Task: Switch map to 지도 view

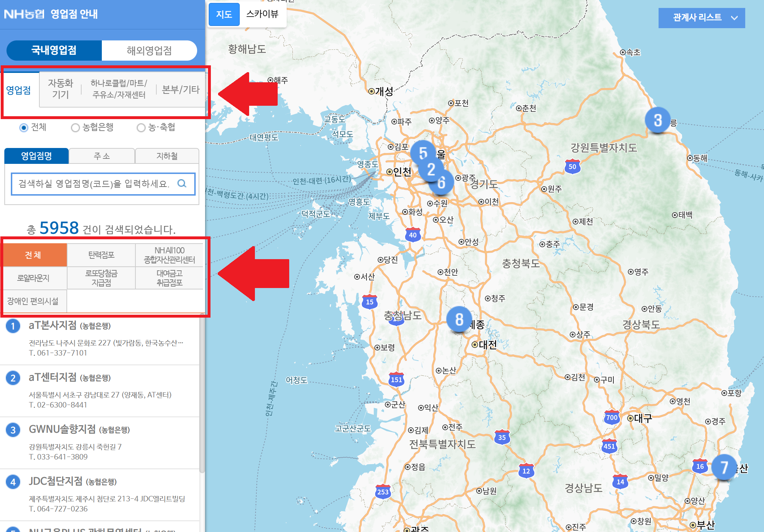Action: point(224,14)
